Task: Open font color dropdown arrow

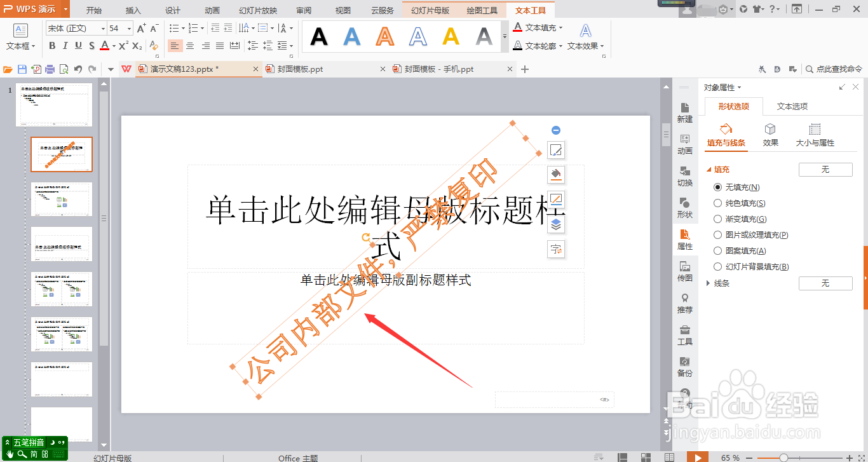Action: pyautogui.click(x=114, y=46)
